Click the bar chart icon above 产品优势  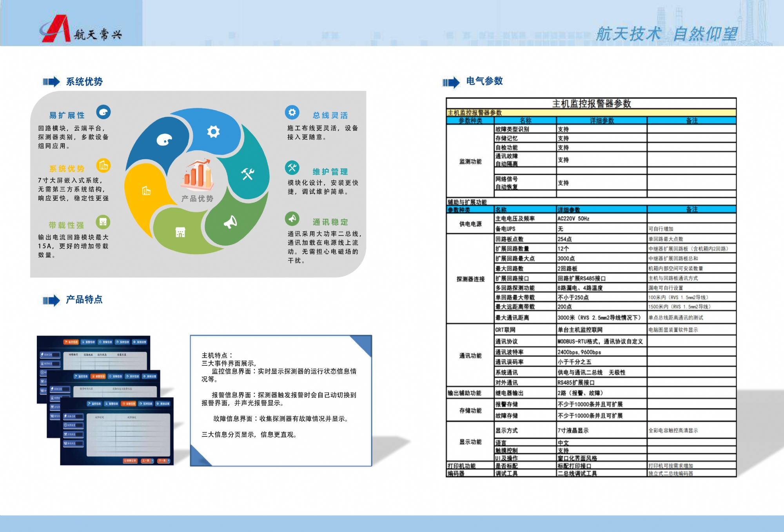[x=198, y=175]
